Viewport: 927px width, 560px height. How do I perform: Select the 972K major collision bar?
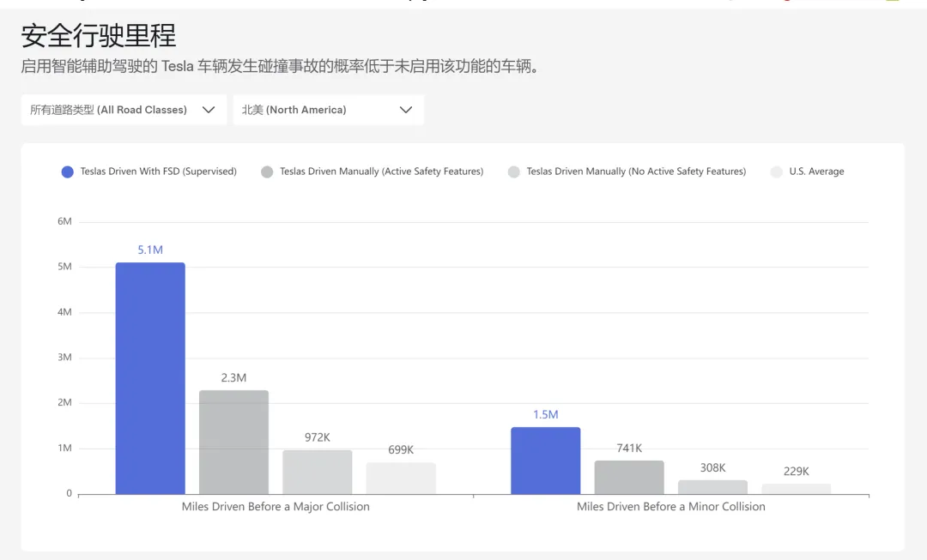(x=318, y=472)
